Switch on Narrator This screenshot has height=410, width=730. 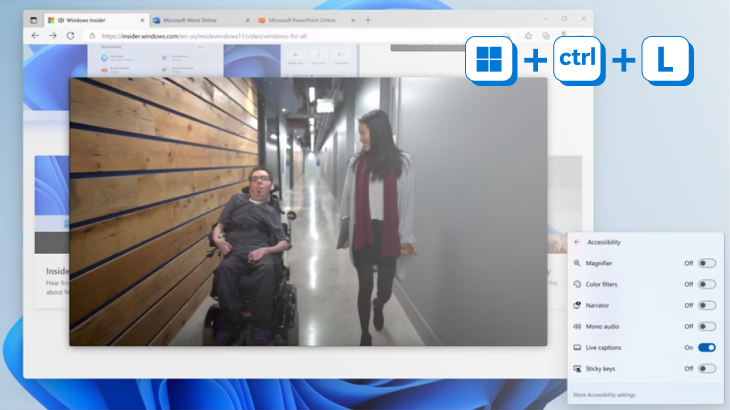[x=707, y=305]
